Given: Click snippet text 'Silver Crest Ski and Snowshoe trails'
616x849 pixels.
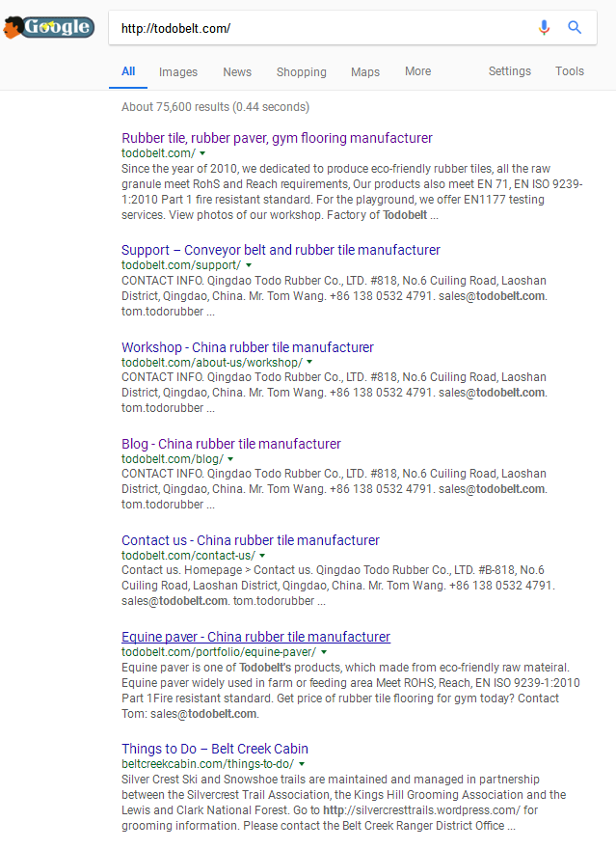Looking at the screenshot, I should (212, 780).
